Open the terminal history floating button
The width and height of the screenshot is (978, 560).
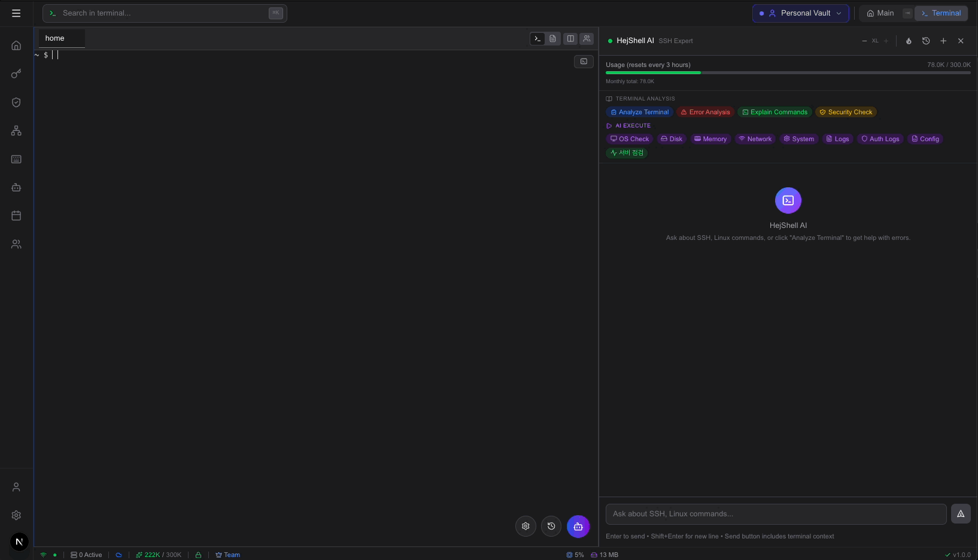click(551, 526)
